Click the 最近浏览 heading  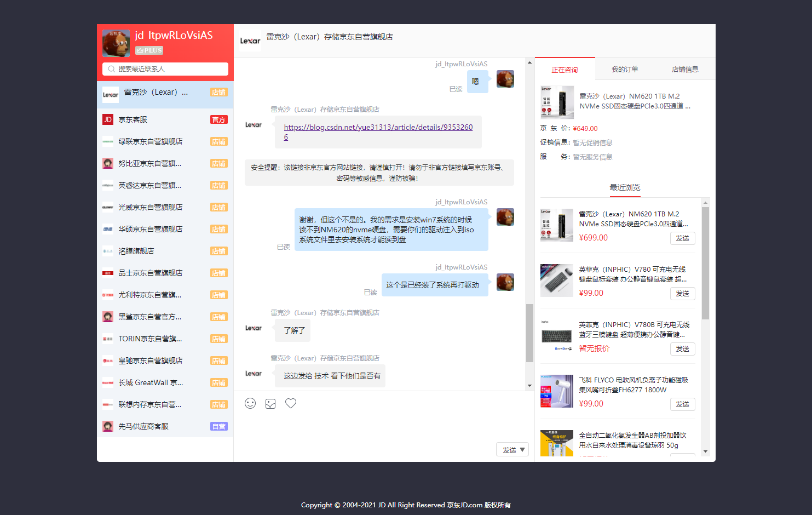tap(625, 187)
